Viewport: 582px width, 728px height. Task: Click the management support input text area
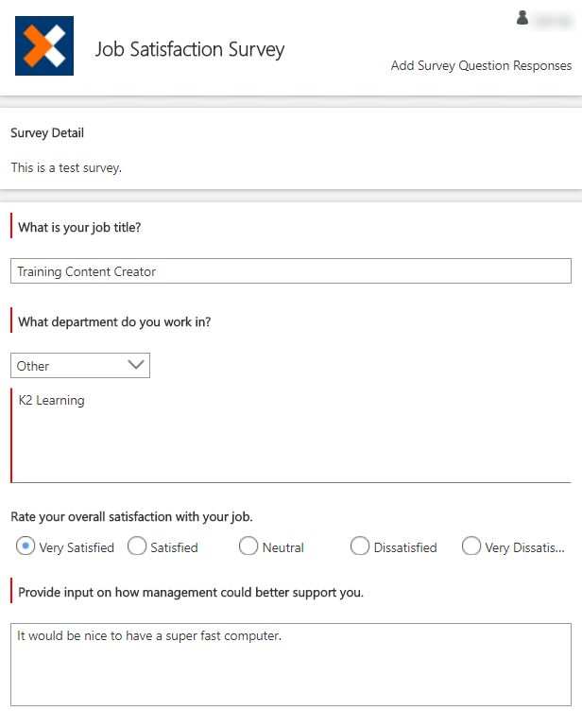pos(291,665)
